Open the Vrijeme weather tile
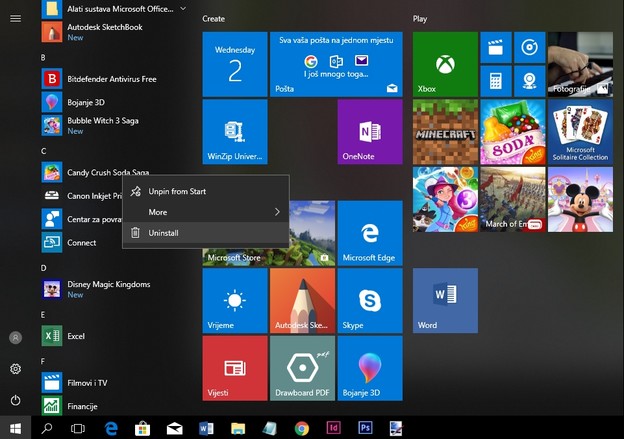This screenshot has height=439, width=624. [235, 300]
